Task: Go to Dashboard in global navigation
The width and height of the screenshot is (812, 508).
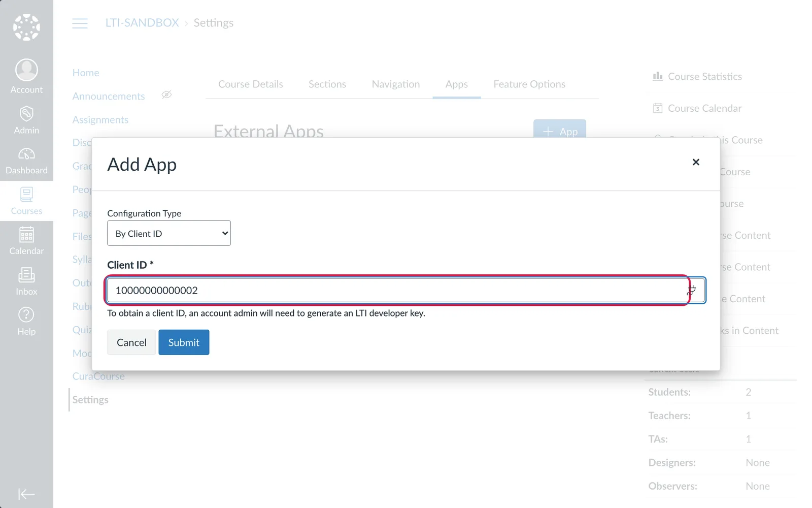Action: point(26,161)
